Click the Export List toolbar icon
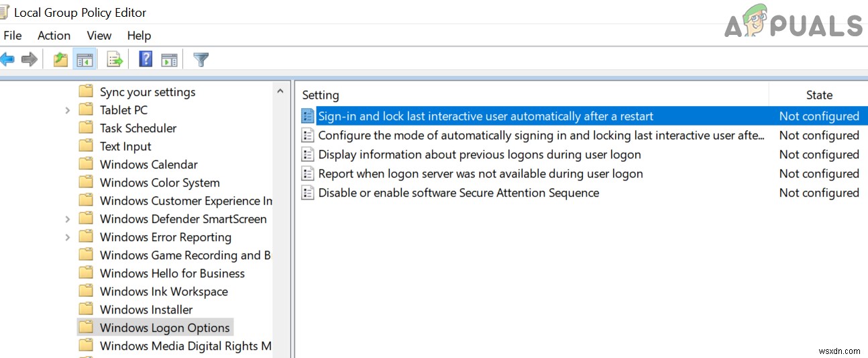The height and width of the screenshot is (358, 868). pyautogui.click(x=115, y=60)
